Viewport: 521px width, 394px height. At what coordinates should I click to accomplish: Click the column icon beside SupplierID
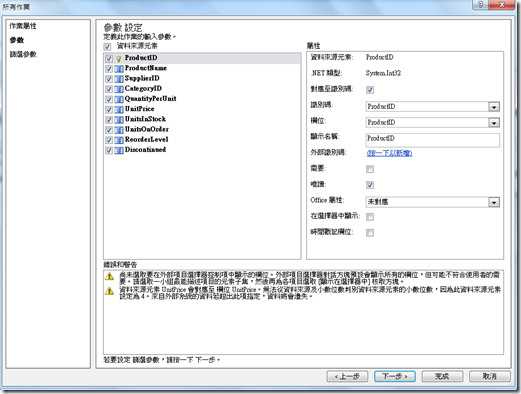(119, 79)
